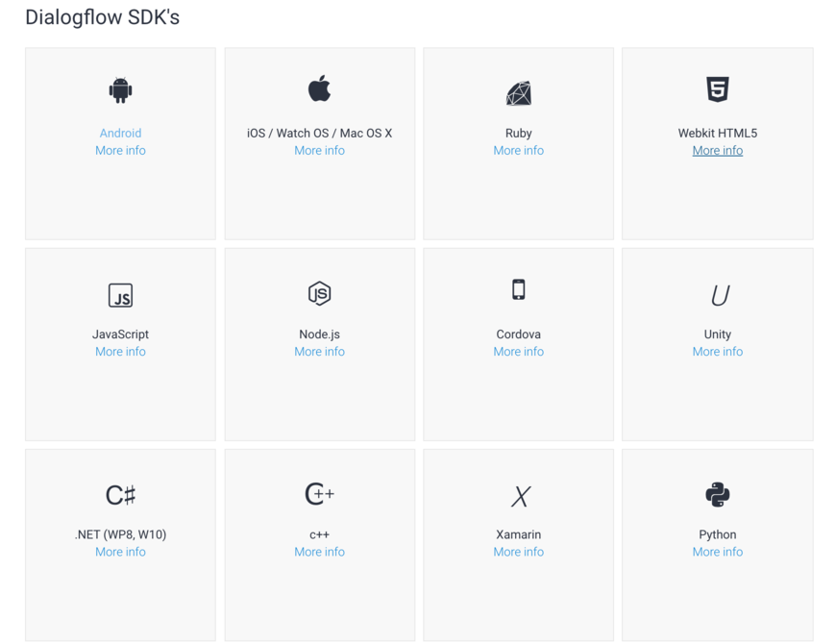Select the HTML5 shield icon
The height and width of the screenshot is (644, 836).
717,91
